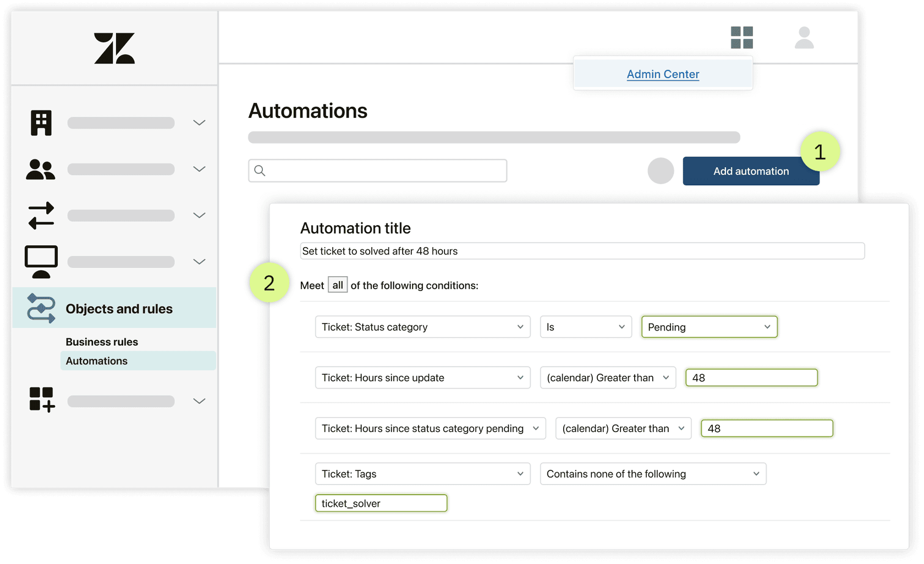Select the Workspaces monitor icon in the sidebar
The height and width of the screenshot is (564, 924).
click(x=41, y=261)
